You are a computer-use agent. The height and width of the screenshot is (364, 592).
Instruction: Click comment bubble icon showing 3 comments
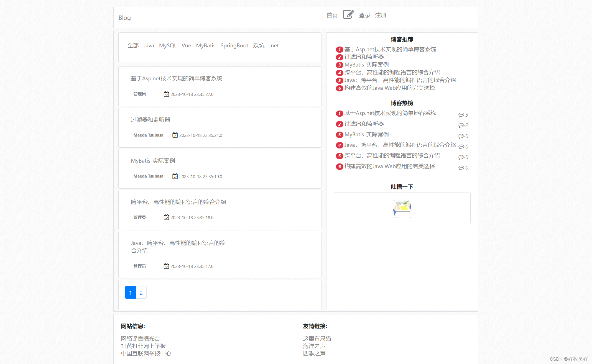461,115
